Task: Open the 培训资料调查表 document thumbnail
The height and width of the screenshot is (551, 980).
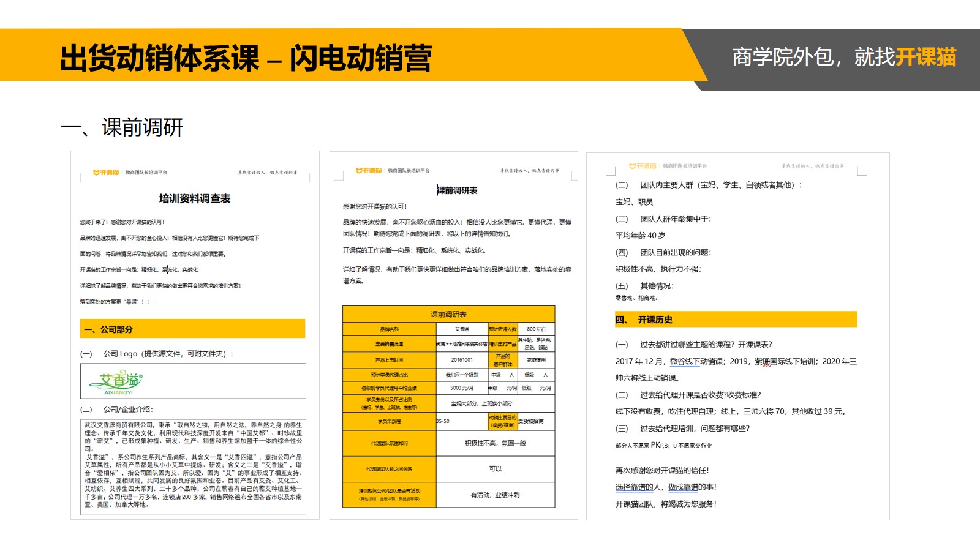Action: coord(195,335)
